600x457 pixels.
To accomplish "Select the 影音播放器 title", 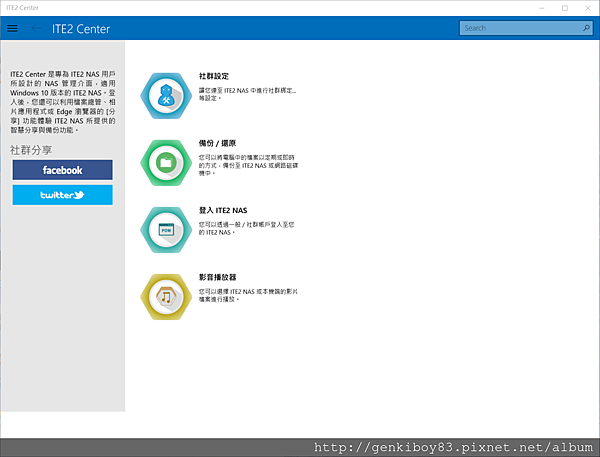I will tap(217, 277).
